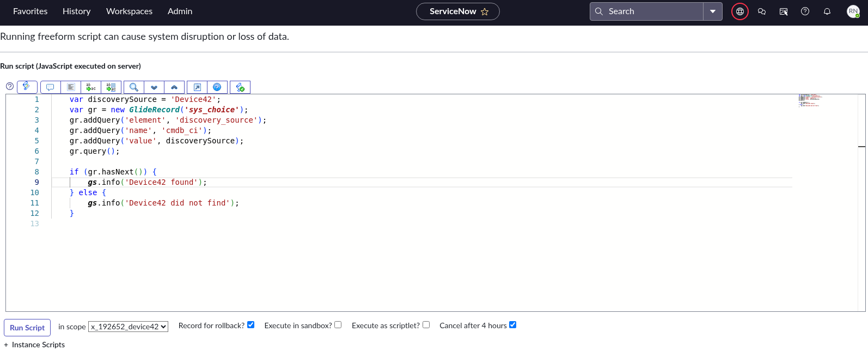Click the full screen editor toolbar icon
The width and height of the screenshot is (868, 356).
(x=197, y=87)
